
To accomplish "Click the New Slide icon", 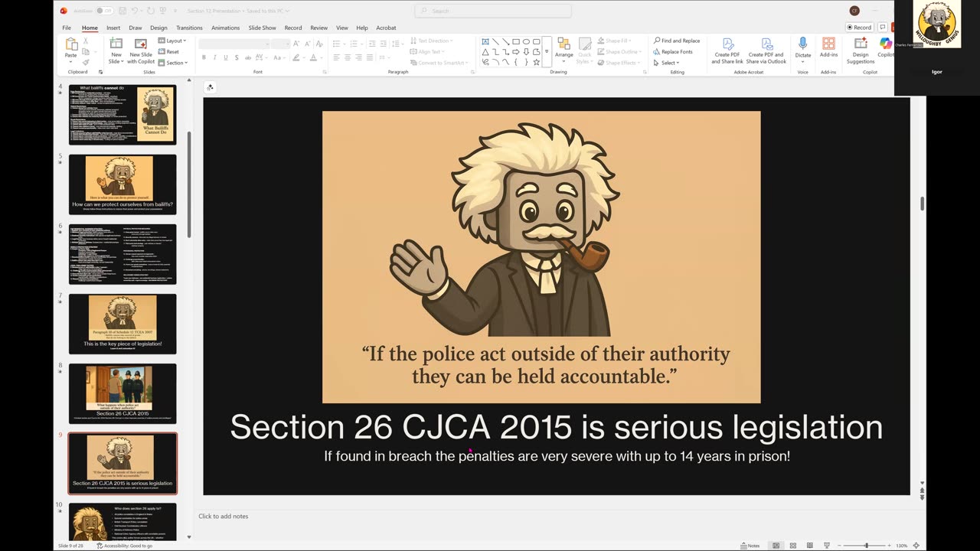I will (x=116, y=44).
